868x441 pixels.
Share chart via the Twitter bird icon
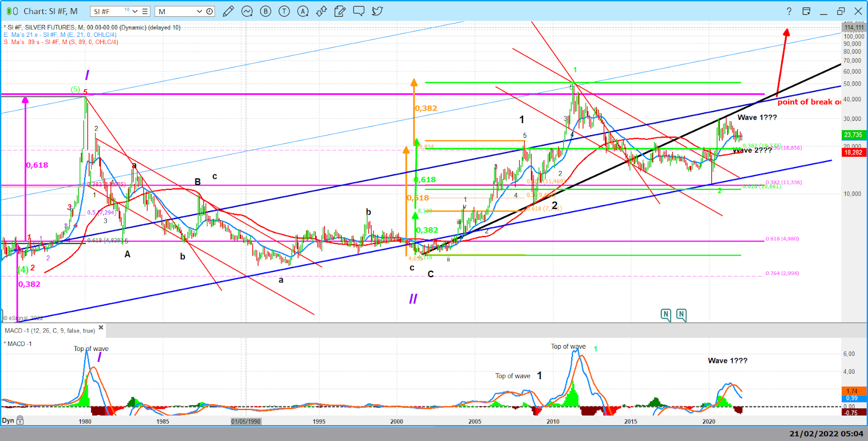point(377,11)
